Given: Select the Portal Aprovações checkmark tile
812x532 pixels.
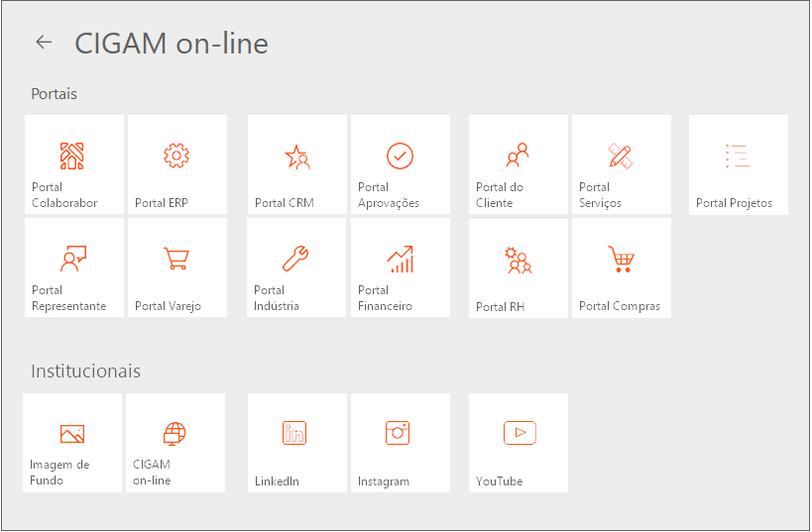Looking at the screenshot, I should tap(400, 165).
